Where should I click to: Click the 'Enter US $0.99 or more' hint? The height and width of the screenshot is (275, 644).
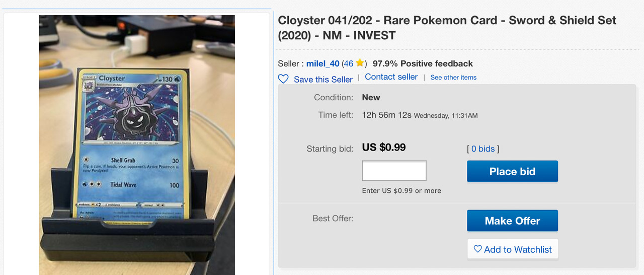[x=401, y=191]
